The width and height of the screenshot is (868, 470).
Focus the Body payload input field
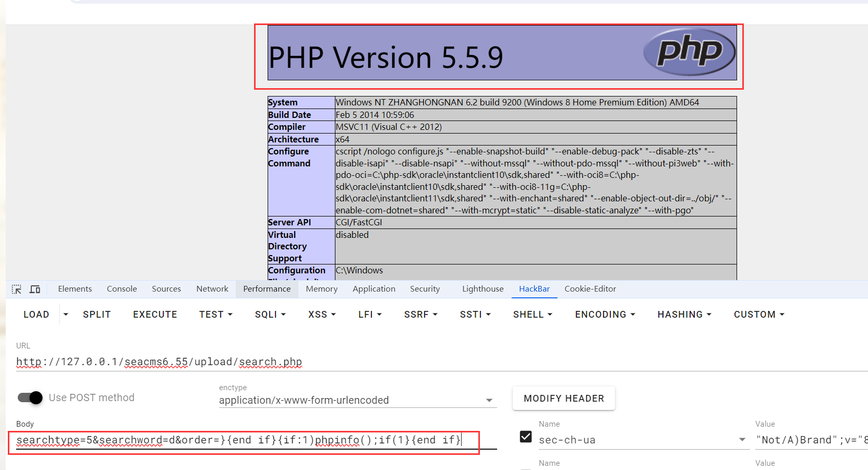point(256,440)
